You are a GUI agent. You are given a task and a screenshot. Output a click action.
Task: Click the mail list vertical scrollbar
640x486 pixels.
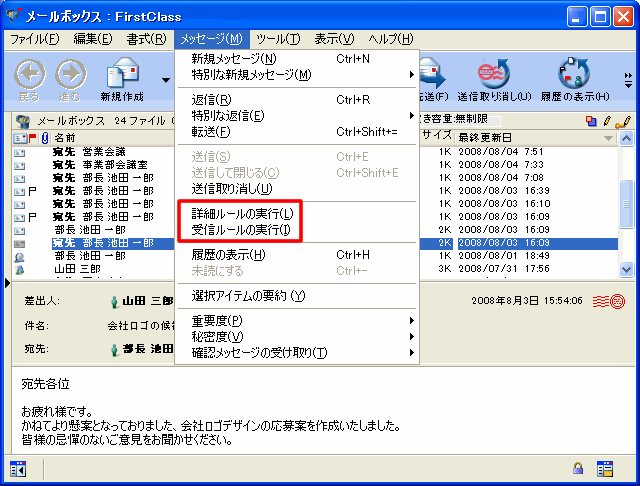[x=626, y=200]
